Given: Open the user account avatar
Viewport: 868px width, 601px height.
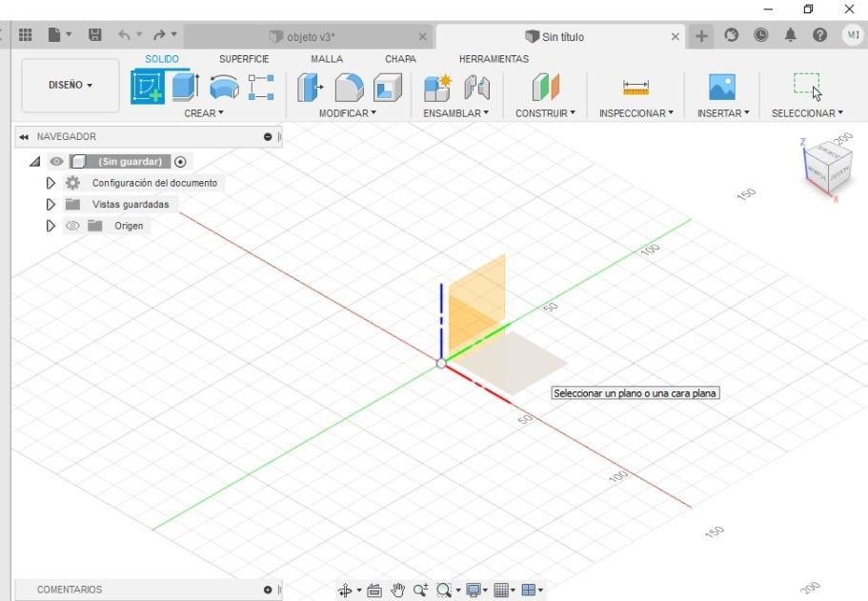Looking at the screenshot, I should (853, 35).
